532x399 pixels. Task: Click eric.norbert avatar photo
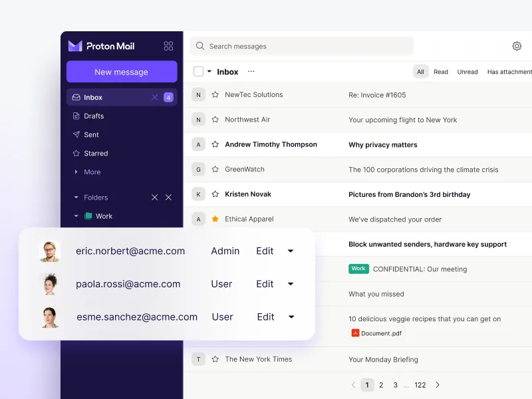point(50,251)
